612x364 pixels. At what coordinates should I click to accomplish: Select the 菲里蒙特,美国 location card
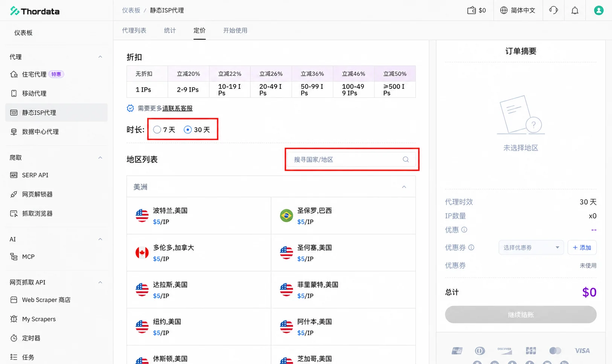(x=343, y=289)
